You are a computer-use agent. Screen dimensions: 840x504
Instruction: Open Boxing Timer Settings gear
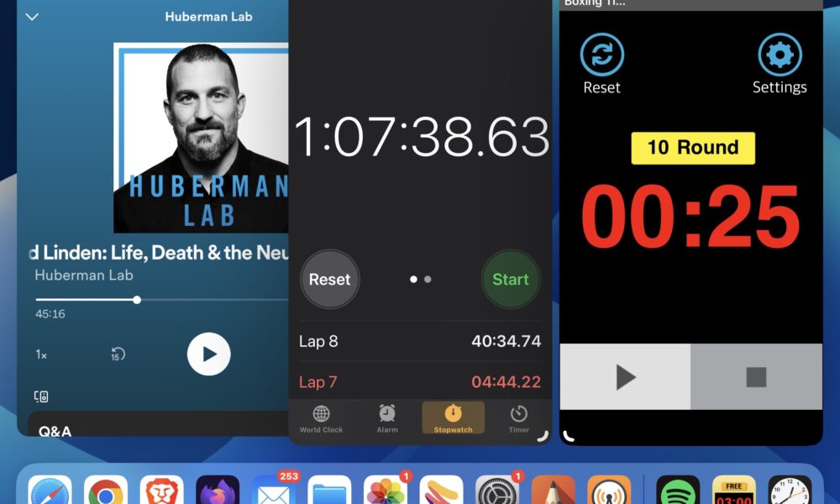[x=780, y=55]
